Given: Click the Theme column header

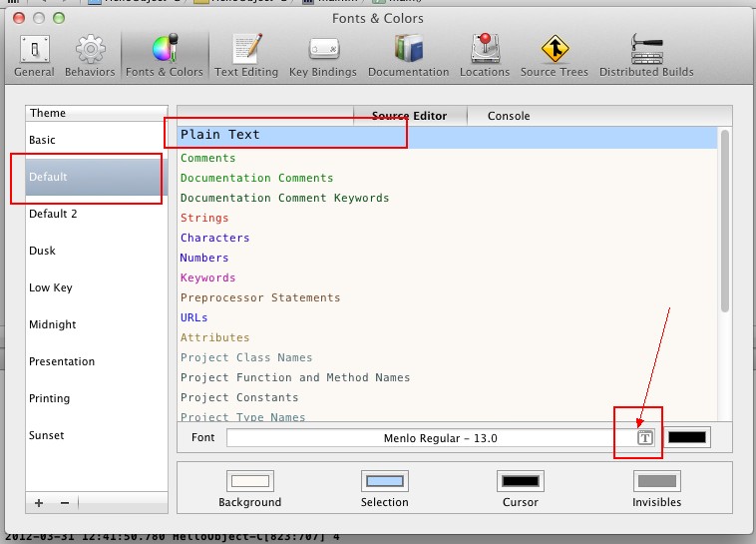Looking at the screenshot, I should click(x=97, y=113).
